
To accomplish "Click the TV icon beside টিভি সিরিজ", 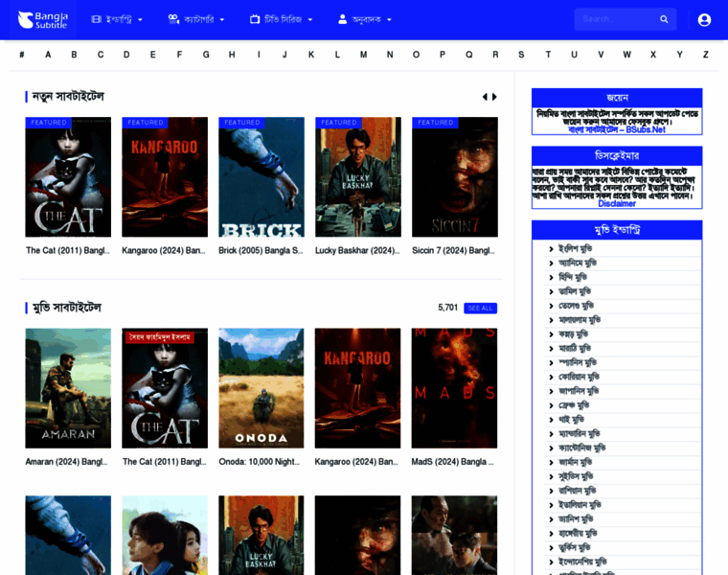I will click(255, 19).
